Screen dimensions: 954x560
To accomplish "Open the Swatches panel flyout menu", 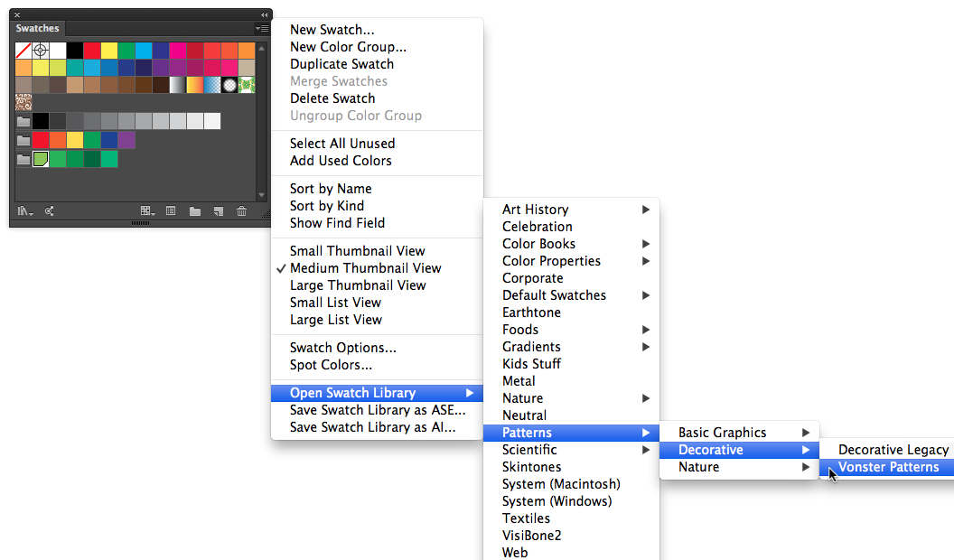I will pyautogui.click(x=261, y=28).
